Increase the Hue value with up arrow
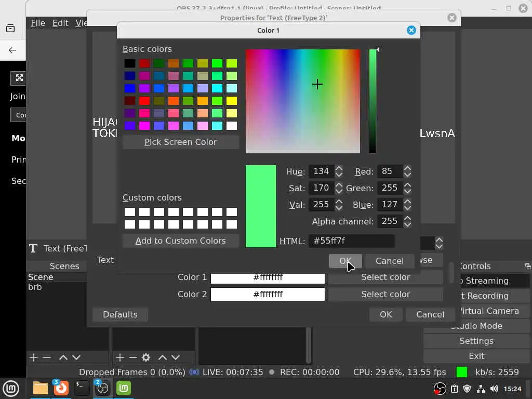The width and height of the screenshot is (532, 399). [x=339, y=168]
